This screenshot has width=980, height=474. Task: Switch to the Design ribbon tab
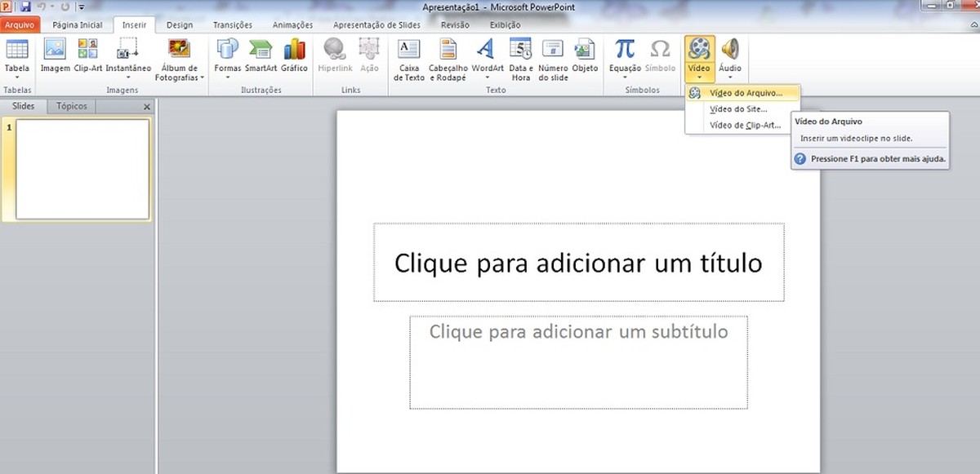(x=179, y=24)
